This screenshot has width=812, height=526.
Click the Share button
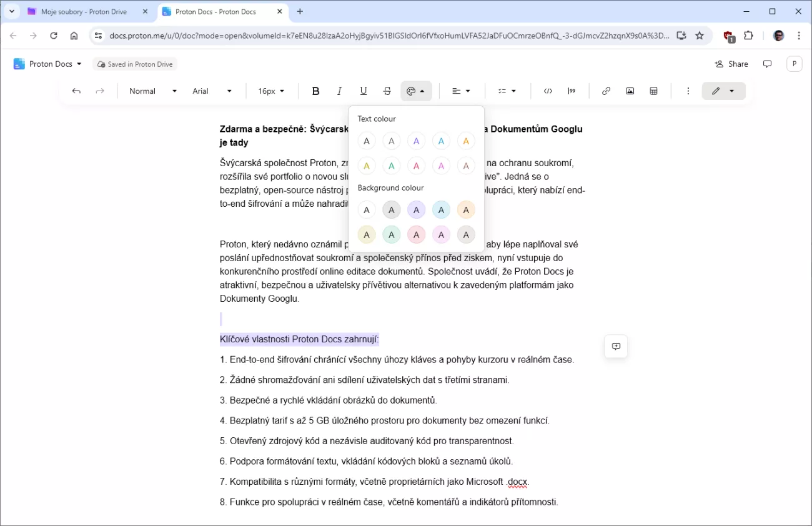pos(731,64)
